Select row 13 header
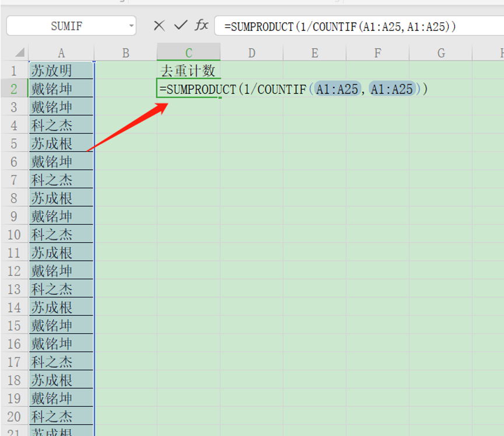 point(14,288)
